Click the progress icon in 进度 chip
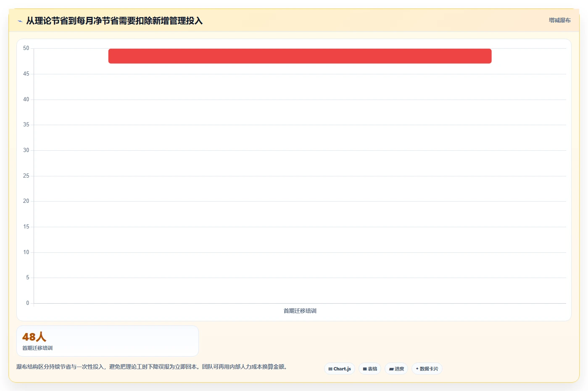Screen dimensions: 588x391 pyautogui.click(x=391, y=369)
